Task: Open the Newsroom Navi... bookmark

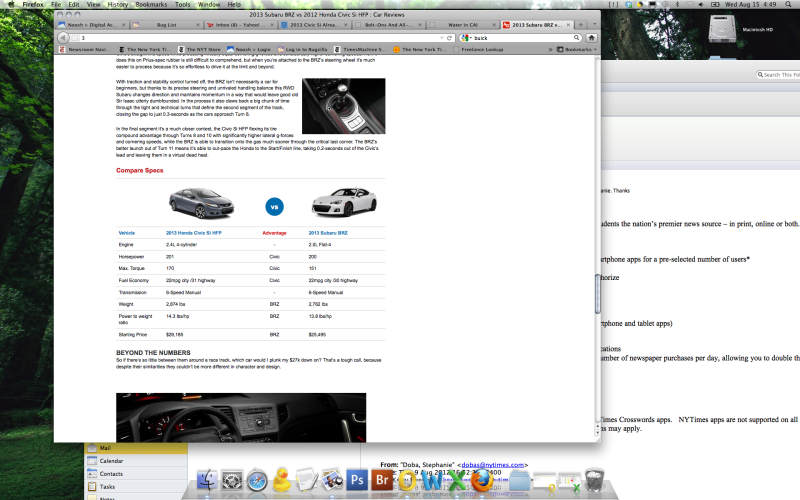Action: pos(84,49)
